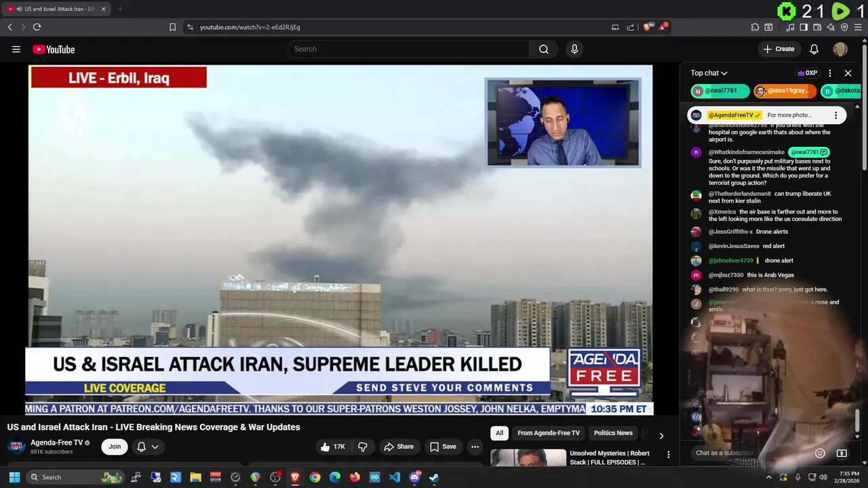The height and width of the screenshot is (488, 868).
Task: Open the Agenda-Free TV channel avatar
Action: (x=16, y=447)
